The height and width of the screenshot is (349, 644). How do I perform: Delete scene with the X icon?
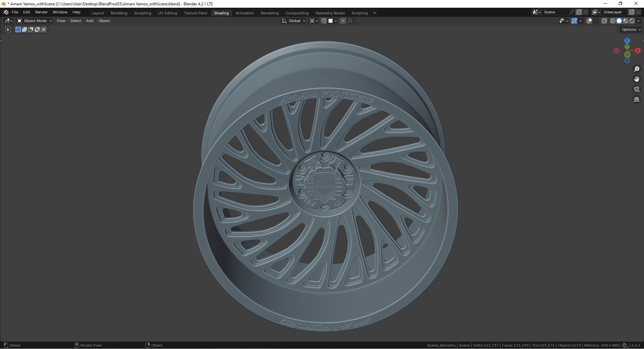(x=586, y=12)
